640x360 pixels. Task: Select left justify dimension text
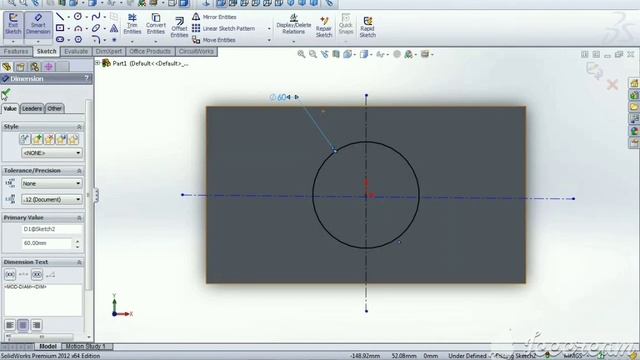[x=10, y=325]
